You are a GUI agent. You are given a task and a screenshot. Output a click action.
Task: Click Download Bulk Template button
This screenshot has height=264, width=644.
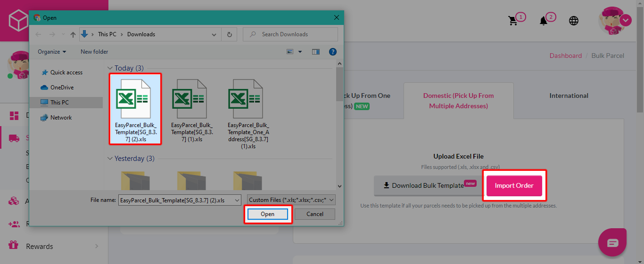tap(428, 185)
